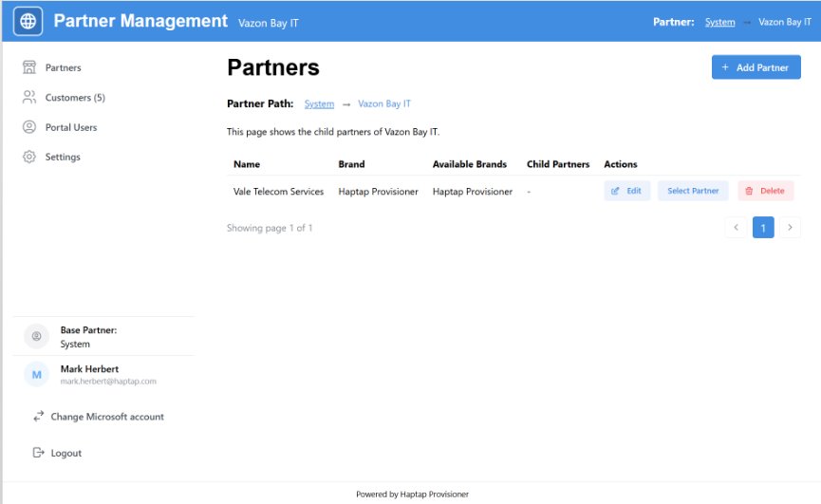Select page 1 in pagination
Screen dimensions: 821x504
pos(763,228)
